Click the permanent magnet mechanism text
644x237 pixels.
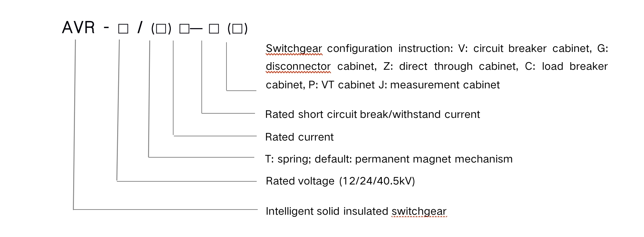point(434,159)
